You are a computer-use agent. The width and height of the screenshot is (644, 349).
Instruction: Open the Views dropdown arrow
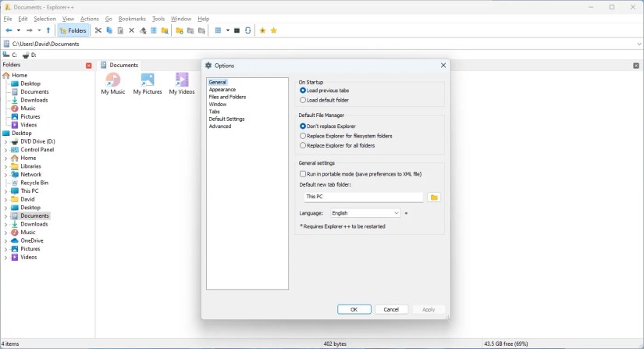pos(227,30)
